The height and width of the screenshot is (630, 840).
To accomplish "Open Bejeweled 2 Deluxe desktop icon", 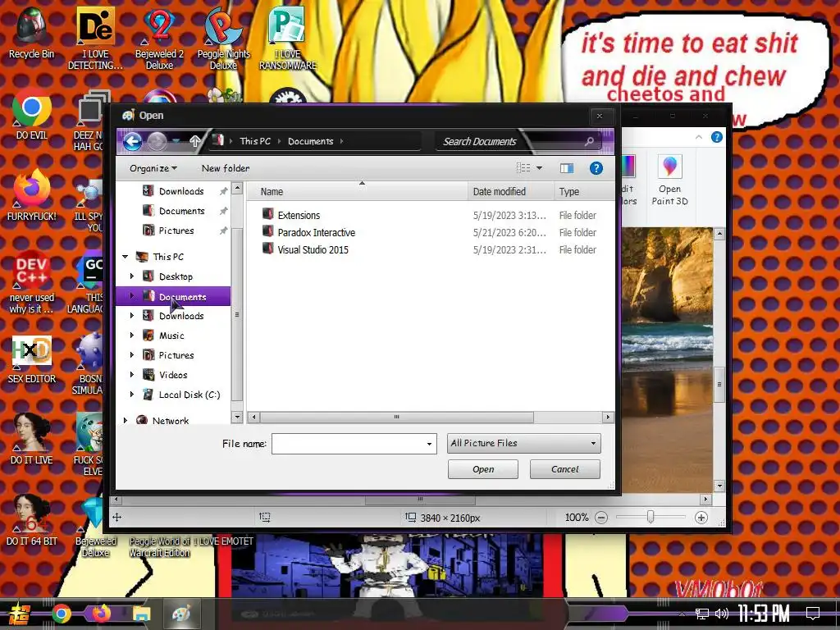I will [159, 39].
